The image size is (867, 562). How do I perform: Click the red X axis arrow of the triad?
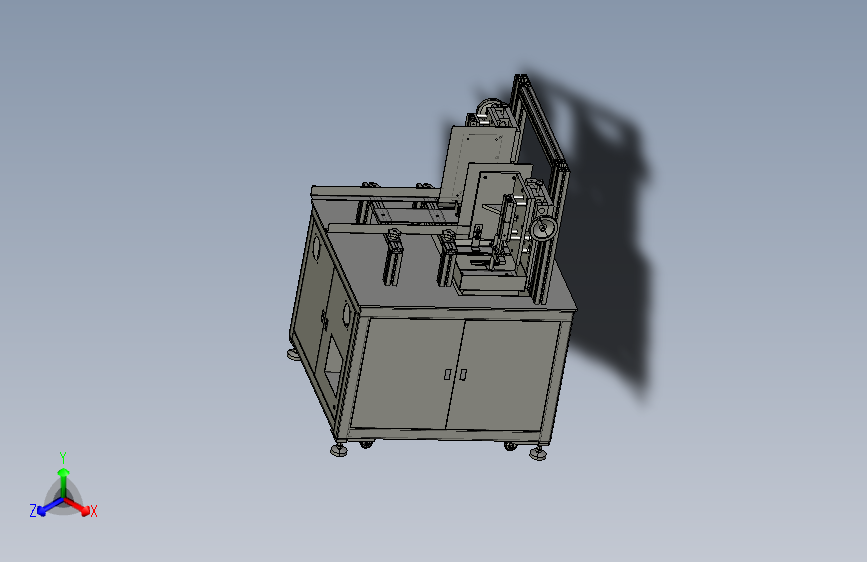(x=77, y=506)
